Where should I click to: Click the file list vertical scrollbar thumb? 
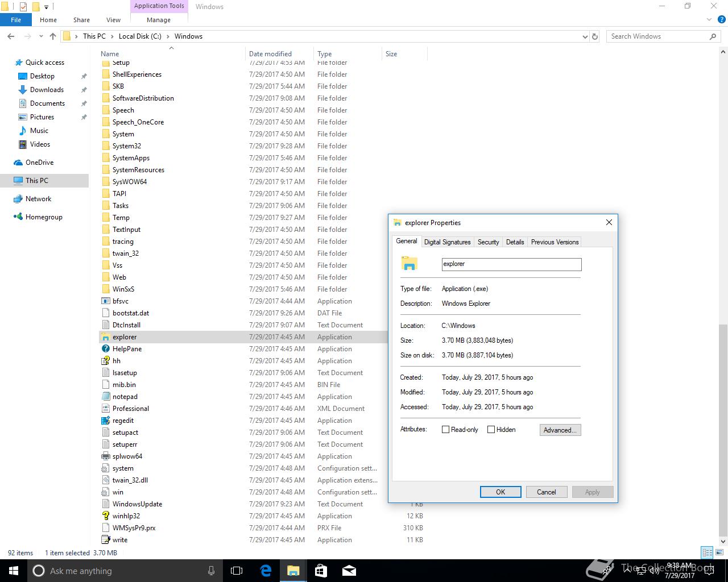coord(723,430)
